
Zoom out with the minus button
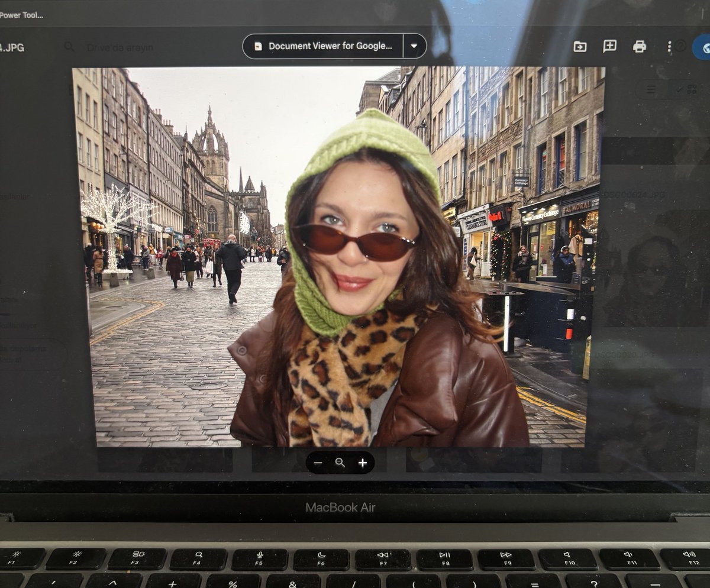[x=318, y=463]
